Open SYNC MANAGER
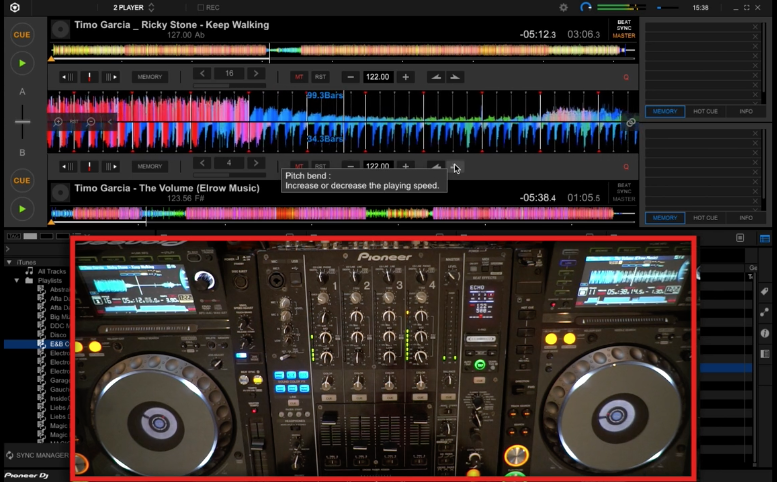The height and width of the screenshot is (482, 777). (38, 455)
